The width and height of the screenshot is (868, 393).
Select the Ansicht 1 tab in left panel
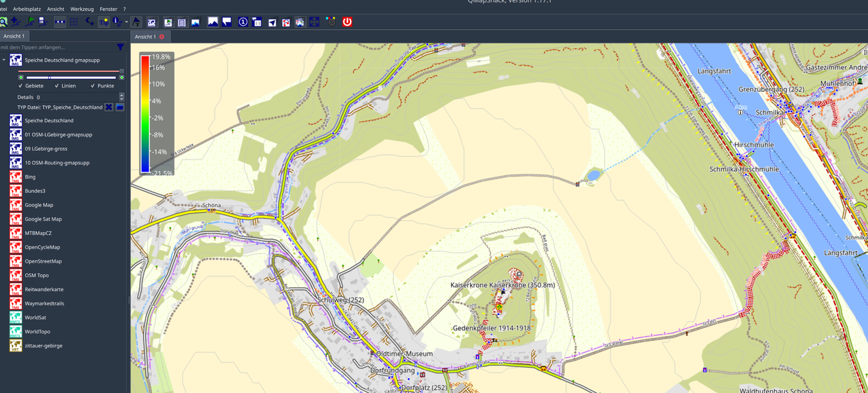pos(14,36)
